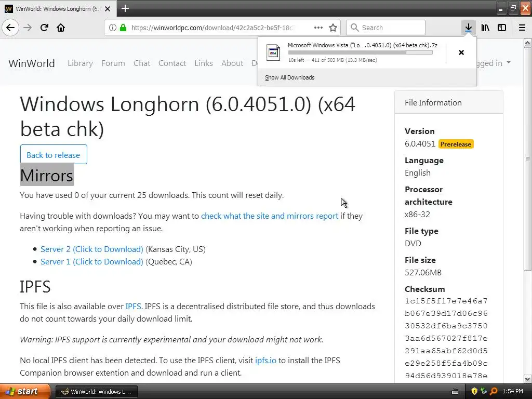This screenshot has height=399, width=532.
Task: Select WinWorld taskbar window button
Action: (97, 392)
